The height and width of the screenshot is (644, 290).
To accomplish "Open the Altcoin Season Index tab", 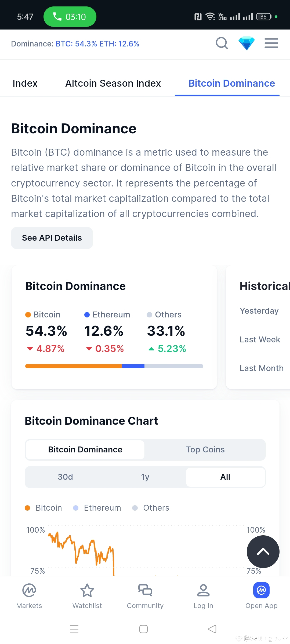I will pyautogui.click(x=113, y=83).
